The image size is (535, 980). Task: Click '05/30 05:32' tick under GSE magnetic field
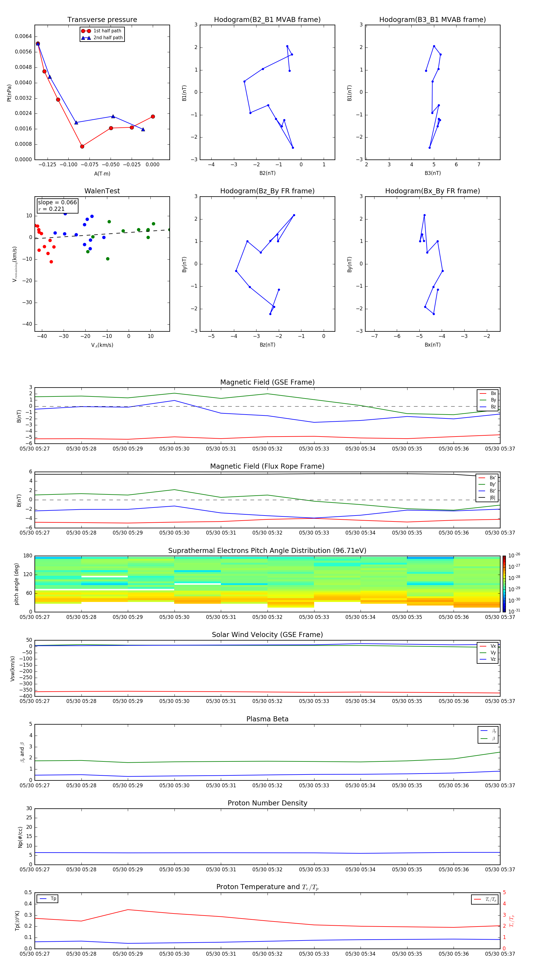(x=267, y=449)
